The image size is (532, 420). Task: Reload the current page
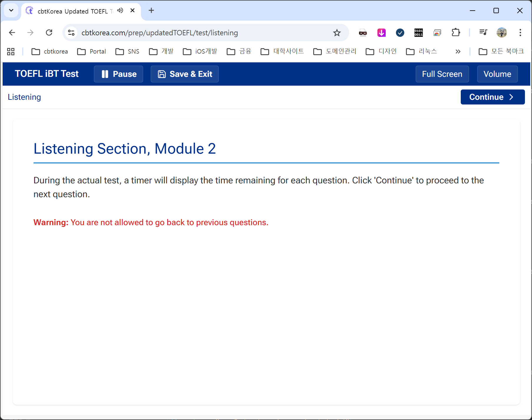click(49, 33)
